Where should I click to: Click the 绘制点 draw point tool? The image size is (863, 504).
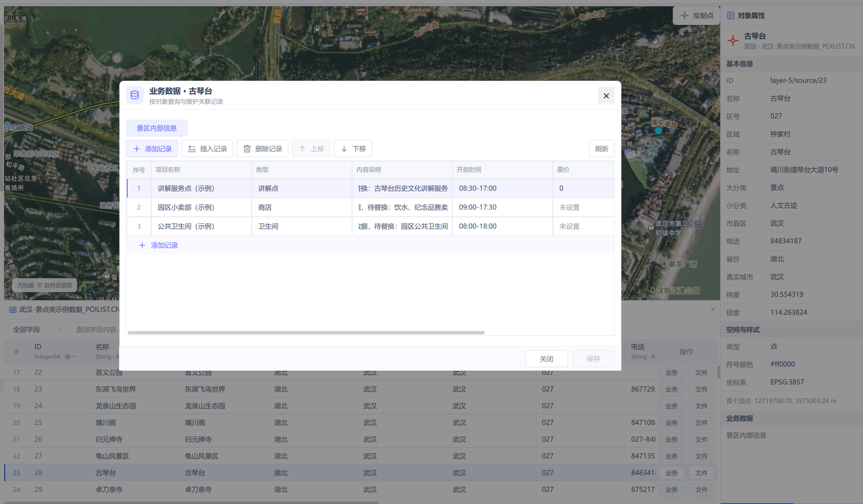click(697, 16)
